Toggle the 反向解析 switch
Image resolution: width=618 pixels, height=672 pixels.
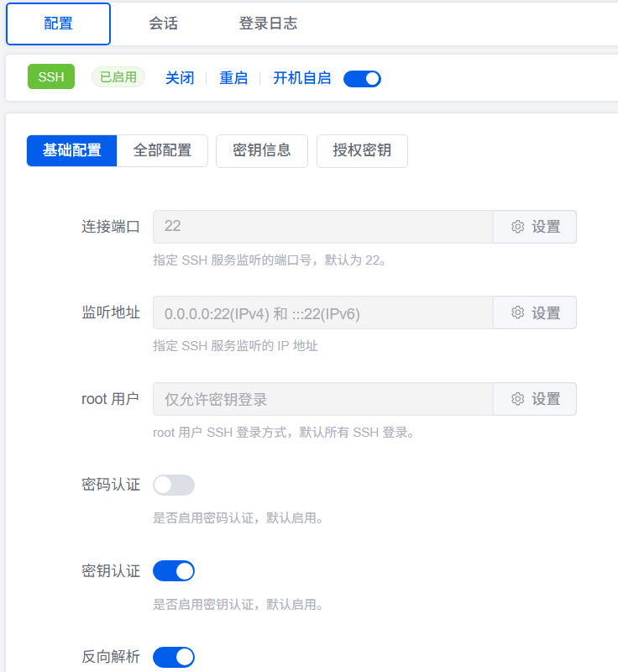coord(174,657)
